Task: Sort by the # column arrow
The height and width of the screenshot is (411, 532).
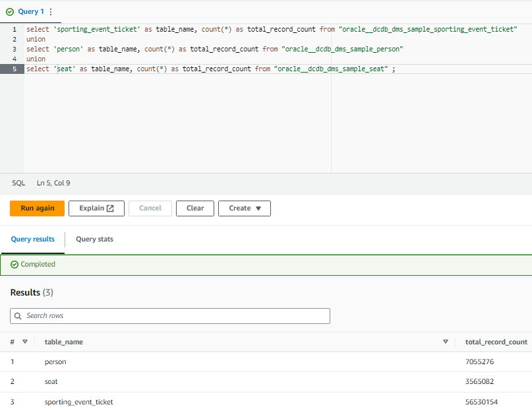Action: (25, 342)
